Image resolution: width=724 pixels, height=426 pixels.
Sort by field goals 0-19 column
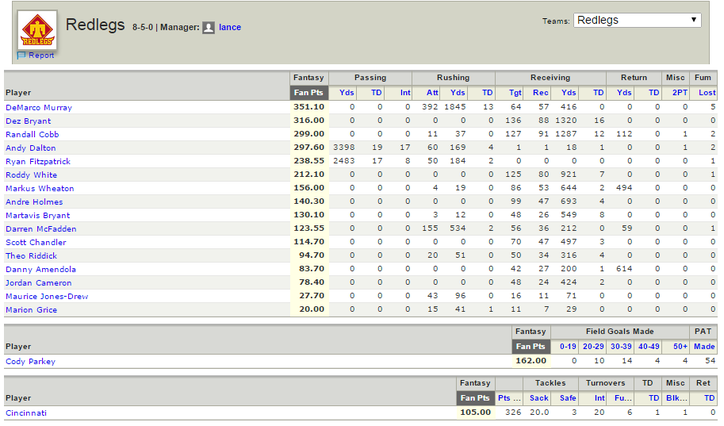(x=568, y=347)
